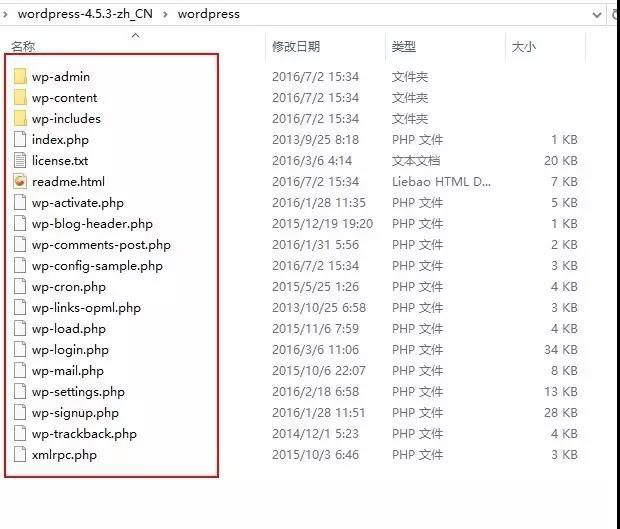Image resolution: width=620 pixels, height=529 pixels.
Task: Select the wp-signup.php file icon
Action: click(20, 412)
